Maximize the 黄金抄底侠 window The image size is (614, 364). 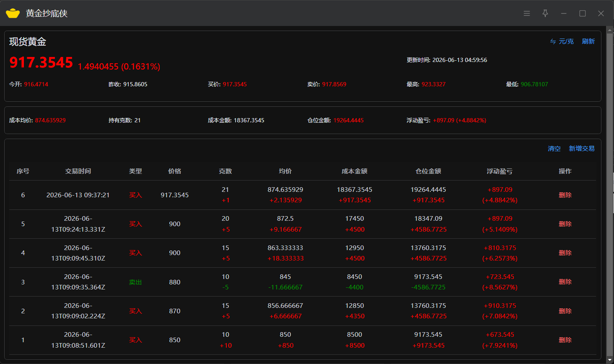[x=583, y=13]
